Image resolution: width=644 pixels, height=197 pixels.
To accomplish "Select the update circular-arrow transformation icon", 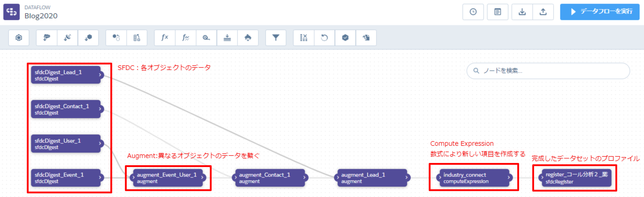I will point(324,38).
